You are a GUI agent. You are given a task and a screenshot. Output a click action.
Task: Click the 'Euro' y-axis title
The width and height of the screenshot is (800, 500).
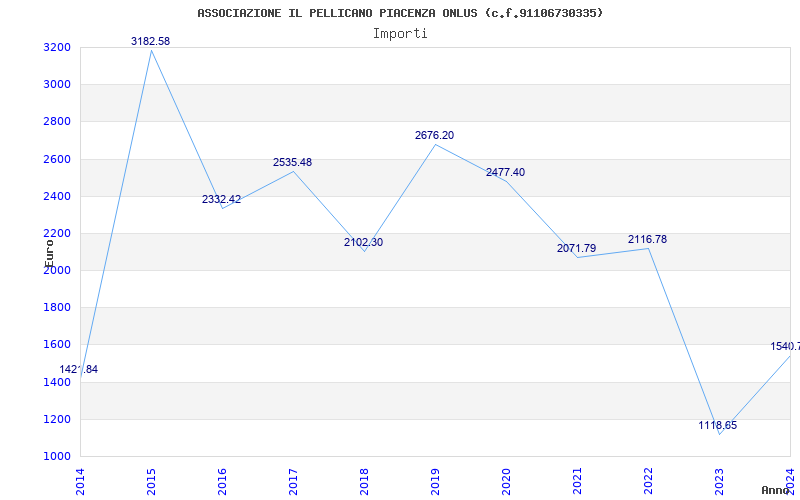[49, 254]
